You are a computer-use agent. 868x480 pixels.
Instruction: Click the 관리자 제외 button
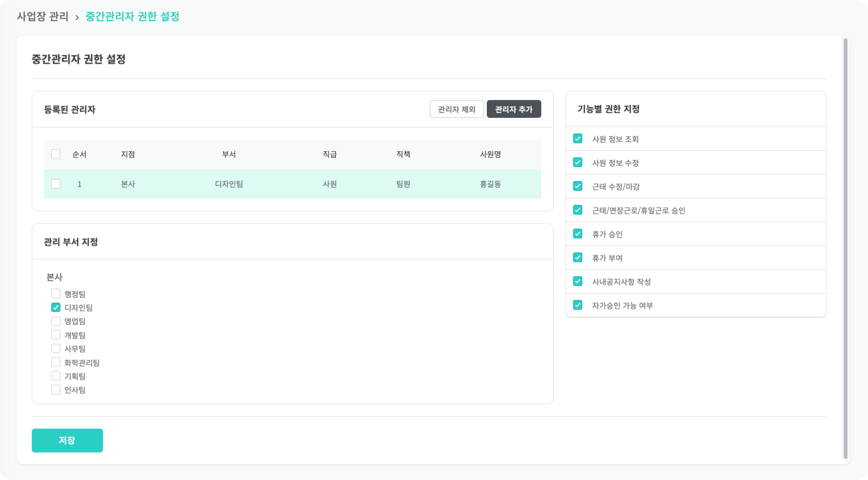coord(456,109)
